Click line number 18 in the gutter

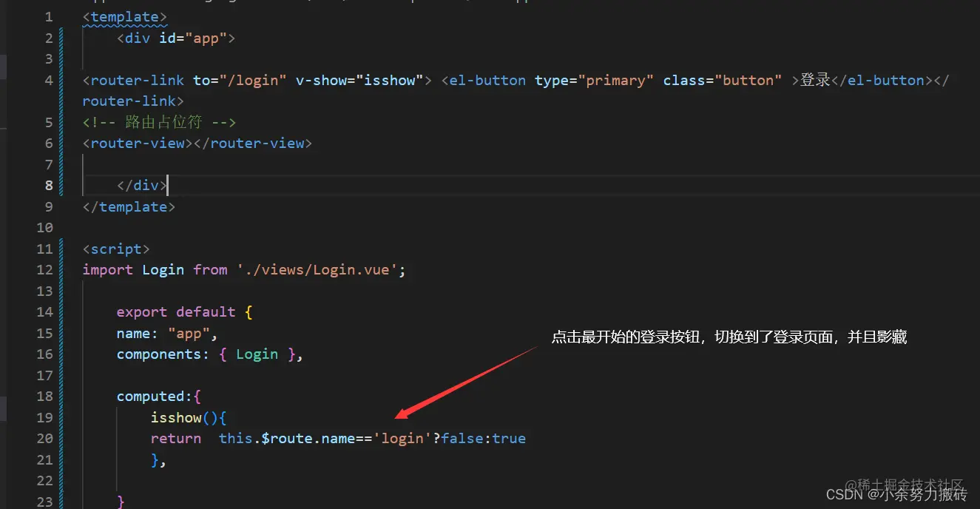pos(45,396)
